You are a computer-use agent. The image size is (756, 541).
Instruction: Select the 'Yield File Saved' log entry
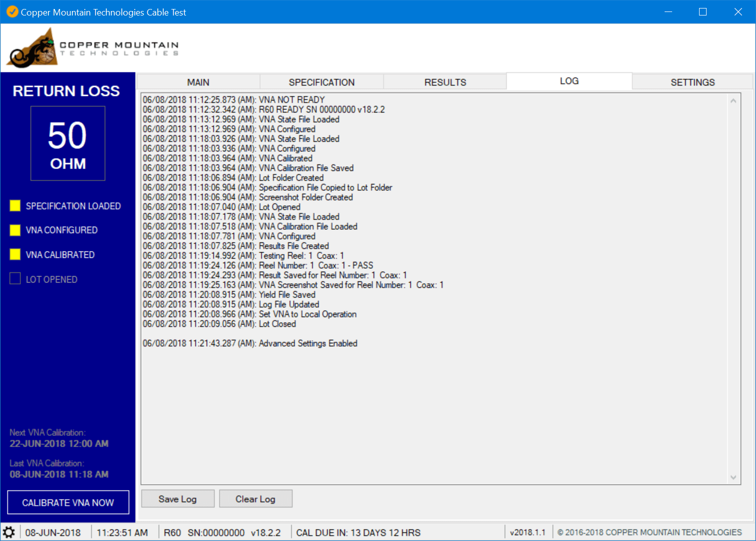(229, 295)
